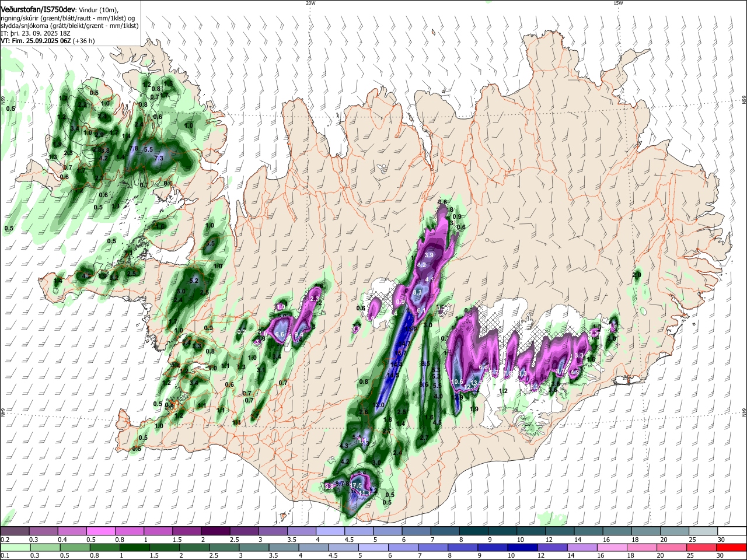Select the darkest green rain swatch between 1 and 1.5
The image size is (747, 560).
(134, 547)
